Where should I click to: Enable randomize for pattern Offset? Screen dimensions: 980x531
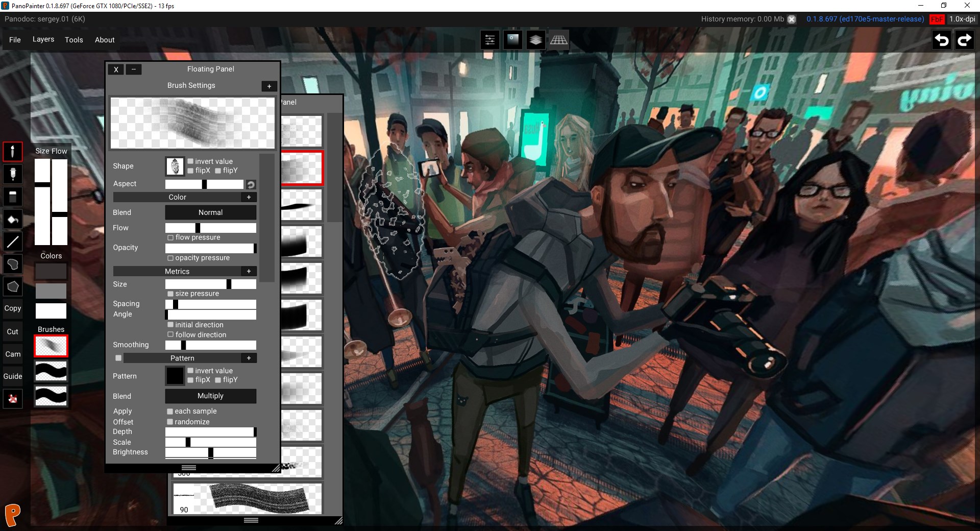point(170,422)
